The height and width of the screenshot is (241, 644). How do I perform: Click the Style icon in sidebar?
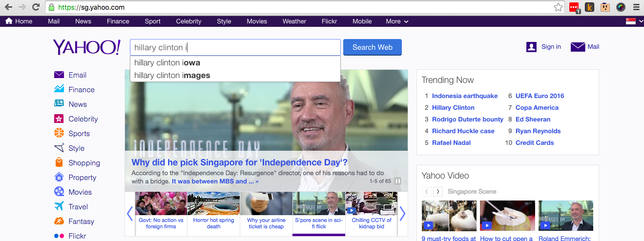59,148
